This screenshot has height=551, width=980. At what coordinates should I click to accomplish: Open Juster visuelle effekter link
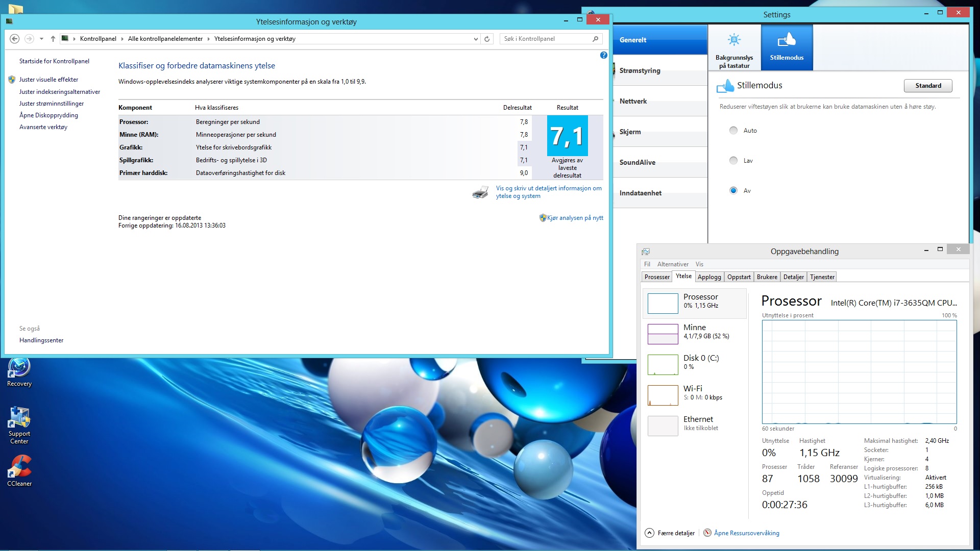pos(48,80)
